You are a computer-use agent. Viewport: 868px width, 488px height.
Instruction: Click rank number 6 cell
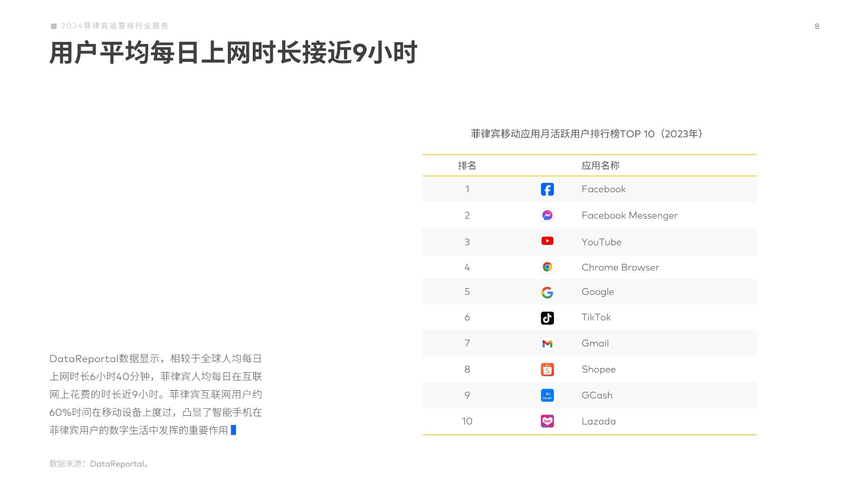[467, 317]
